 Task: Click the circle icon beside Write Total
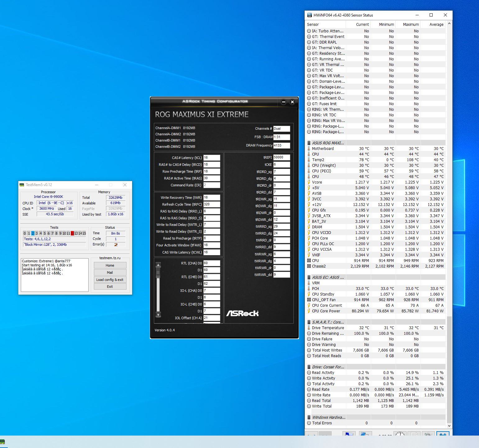tap(309, 406)
